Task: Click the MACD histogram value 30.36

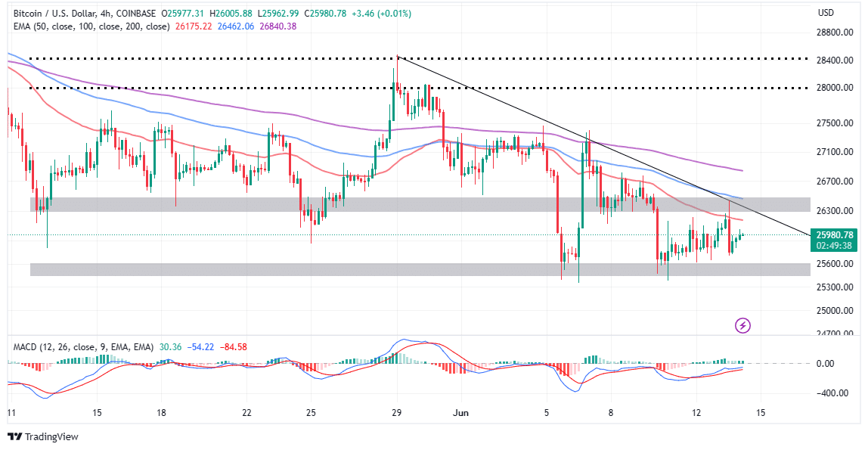Action: pyautogui.click(x=170, y=347)
